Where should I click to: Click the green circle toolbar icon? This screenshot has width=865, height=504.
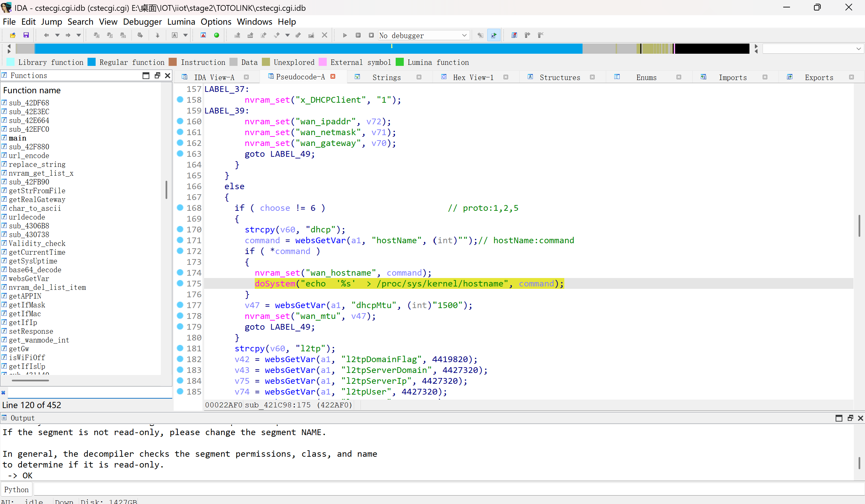[217, 35]
